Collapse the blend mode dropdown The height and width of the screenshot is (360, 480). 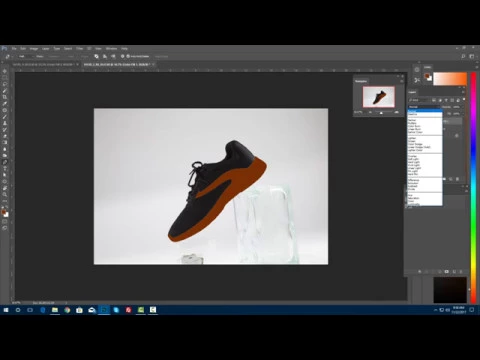click(424, 107)
